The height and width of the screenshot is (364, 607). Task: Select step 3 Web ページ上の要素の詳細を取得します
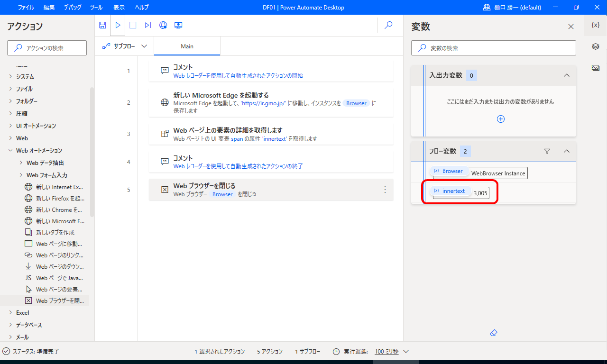pos(271,134)
